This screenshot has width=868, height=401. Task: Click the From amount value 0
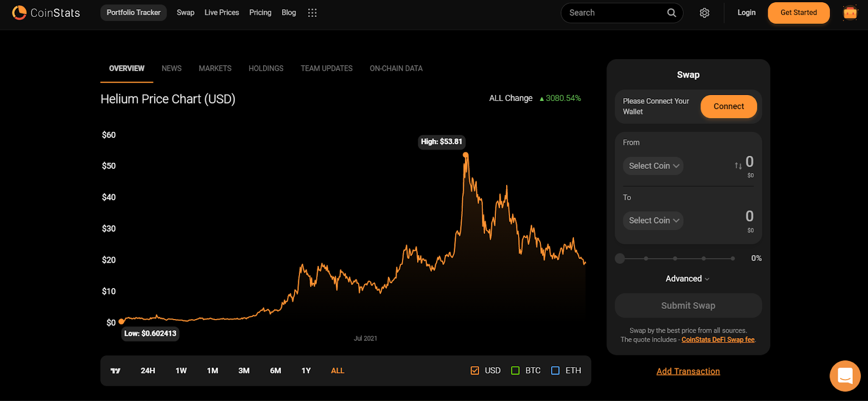click(750, 162)
